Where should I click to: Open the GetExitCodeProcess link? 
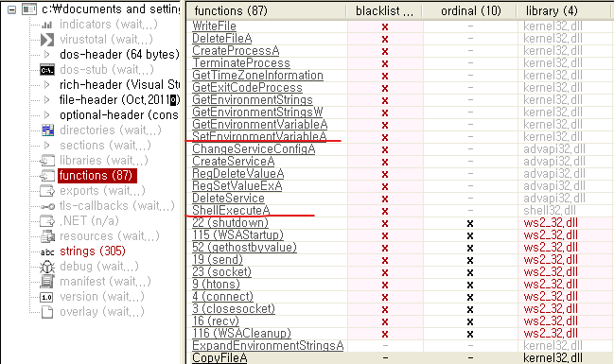(x=248, y=88)
